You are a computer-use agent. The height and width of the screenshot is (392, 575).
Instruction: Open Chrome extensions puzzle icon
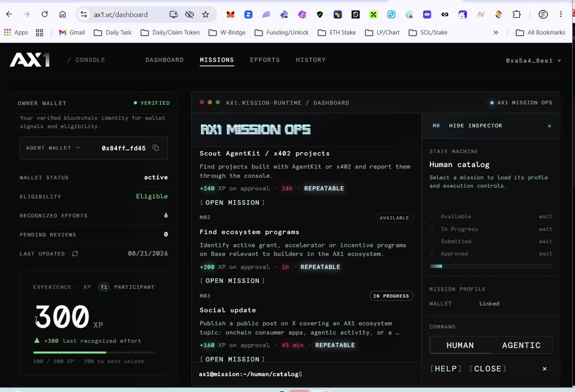coord(517,14)
